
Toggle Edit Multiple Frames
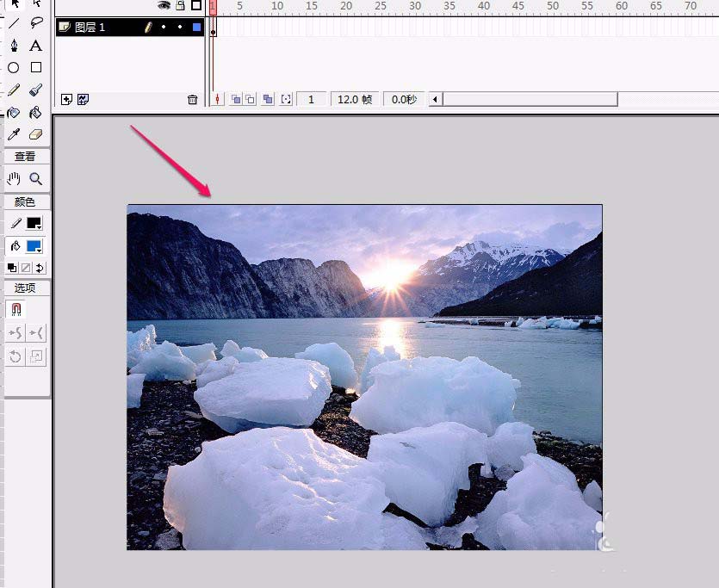(x=268, y=99)
